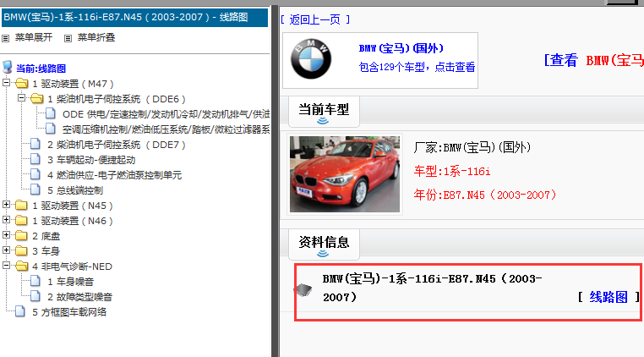Open 1 车身噪音 entry
This screenshot has height=357, width=644.
click(x=70, y=282)
